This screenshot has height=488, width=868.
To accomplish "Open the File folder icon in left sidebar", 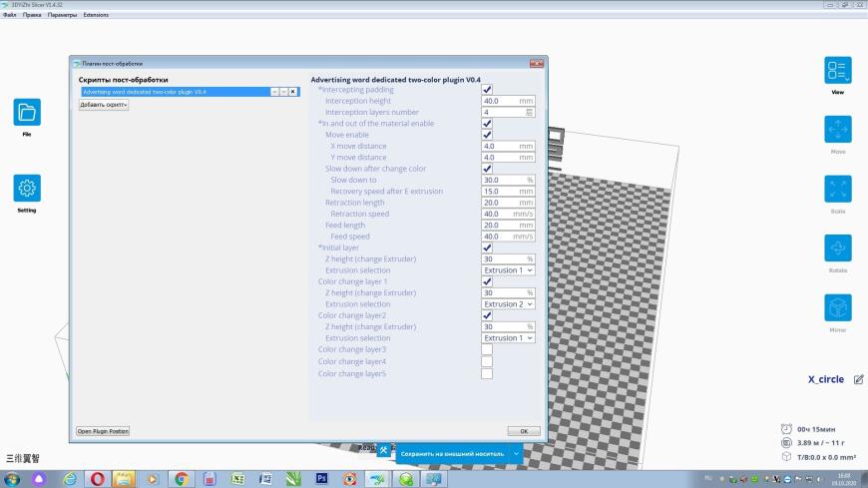I will [27, 113].
